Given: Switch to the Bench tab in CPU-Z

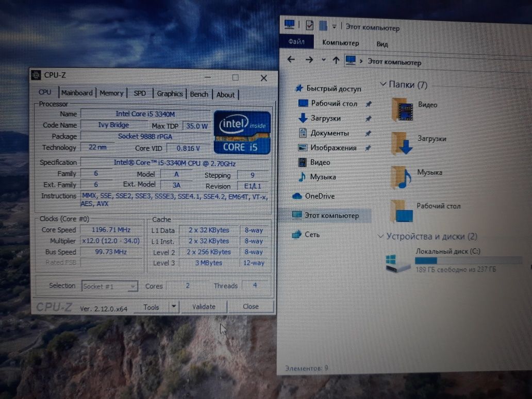Looking at the screenshot, I should pos(199,94).
